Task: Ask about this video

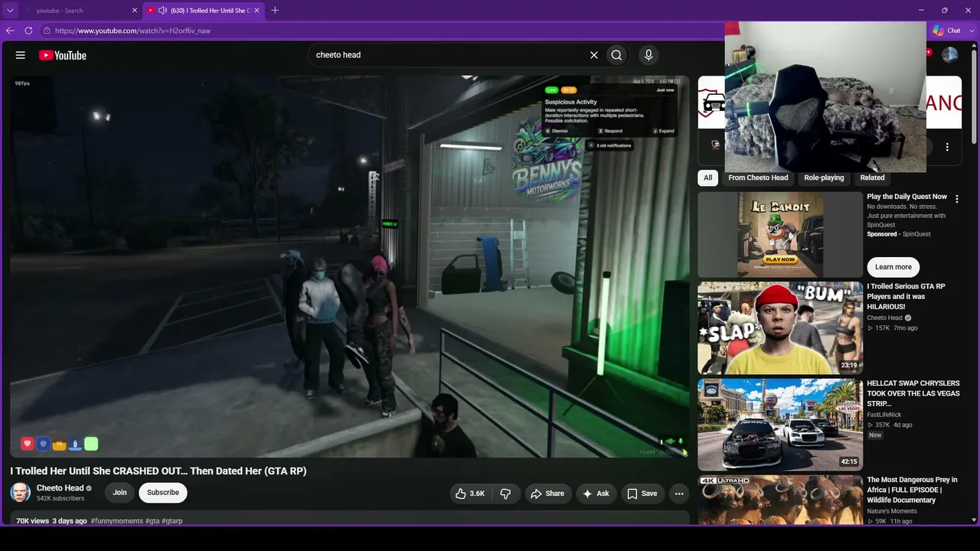Action: click(596, 494)
